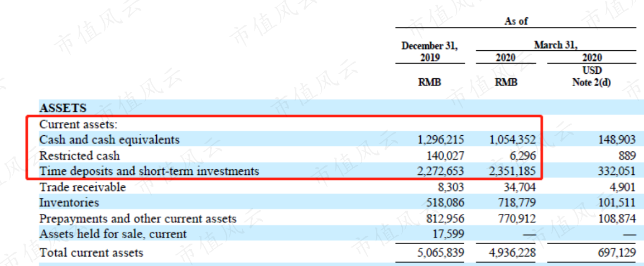Select the Cash and cash equivalents row label
The width and height of the screenshot is (644, 266).
point(109,140)
